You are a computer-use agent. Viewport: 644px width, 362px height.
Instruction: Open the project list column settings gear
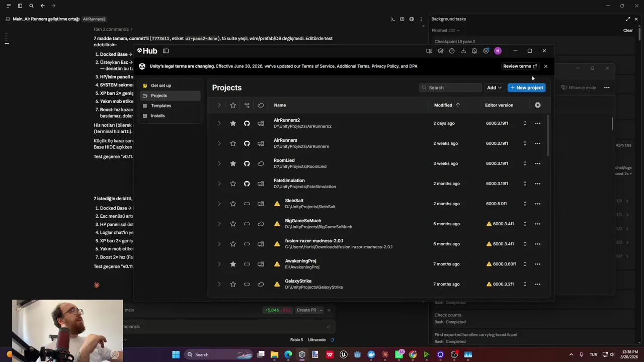pyautogui.click(x=538, y=105)
